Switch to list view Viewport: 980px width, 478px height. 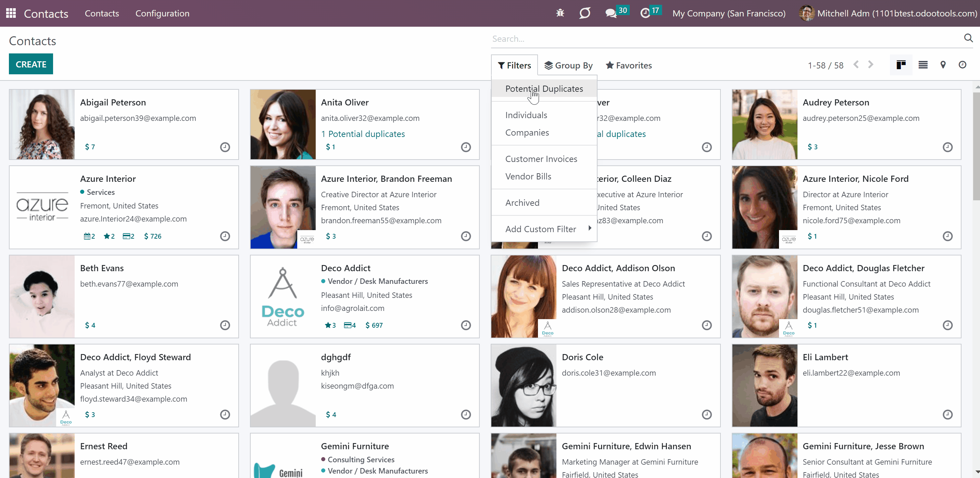923,65
